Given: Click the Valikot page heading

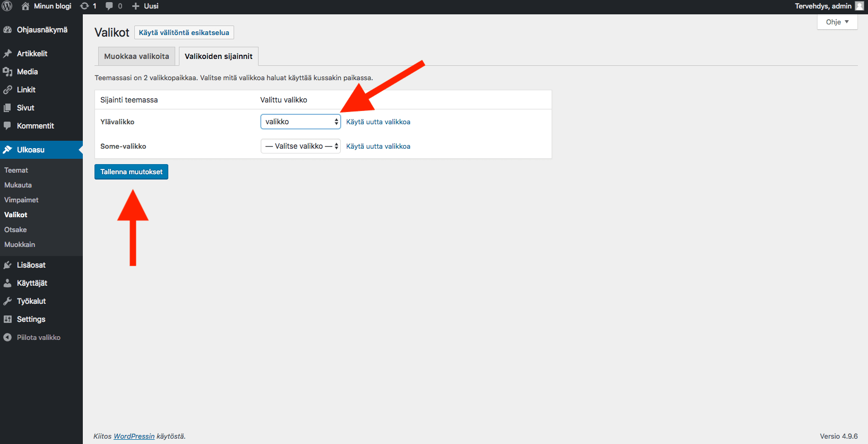Looking at the screenshot, I should (x=112, y=32).
